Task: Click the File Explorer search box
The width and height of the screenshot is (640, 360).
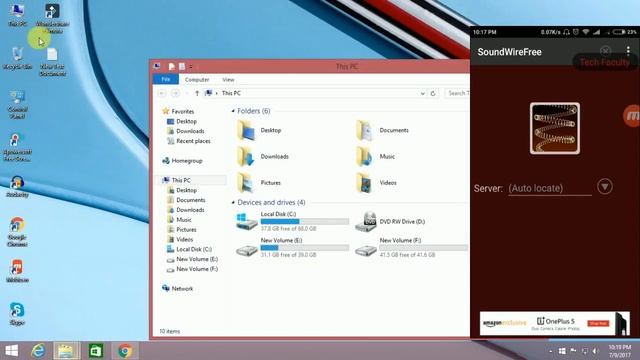Action: pos(457,93)
